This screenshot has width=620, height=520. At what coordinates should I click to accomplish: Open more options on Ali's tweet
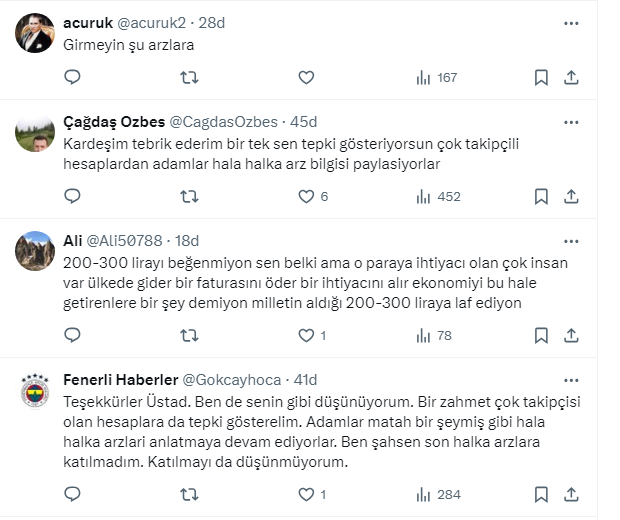(571, 240)
